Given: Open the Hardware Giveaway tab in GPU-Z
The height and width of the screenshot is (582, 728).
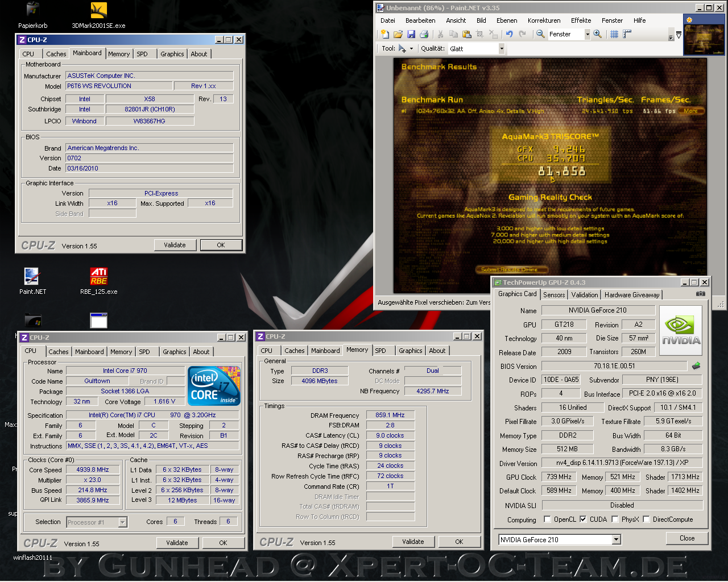Looking at the screenshot, I should 632,295.
